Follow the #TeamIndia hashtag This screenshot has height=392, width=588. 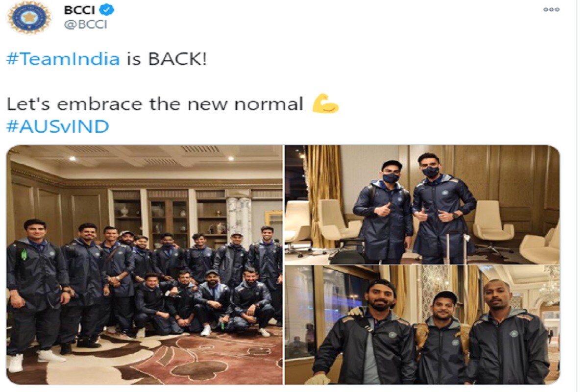tap(63, 59)
